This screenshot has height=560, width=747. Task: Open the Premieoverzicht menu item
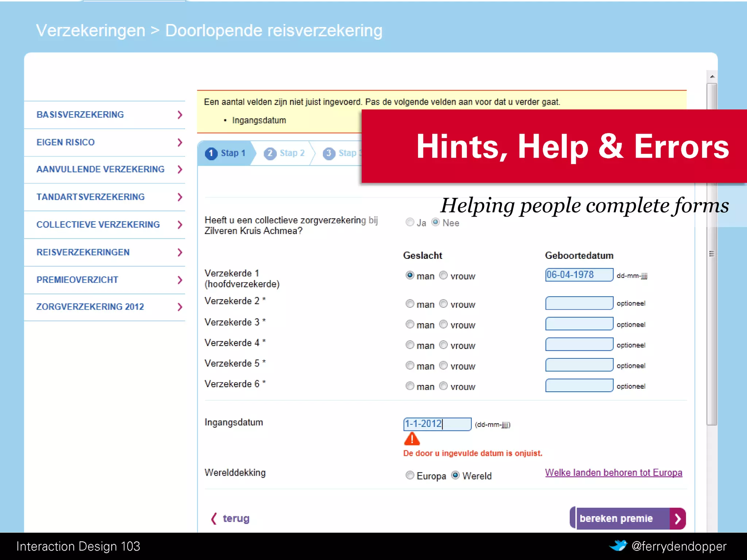(77, 280)
